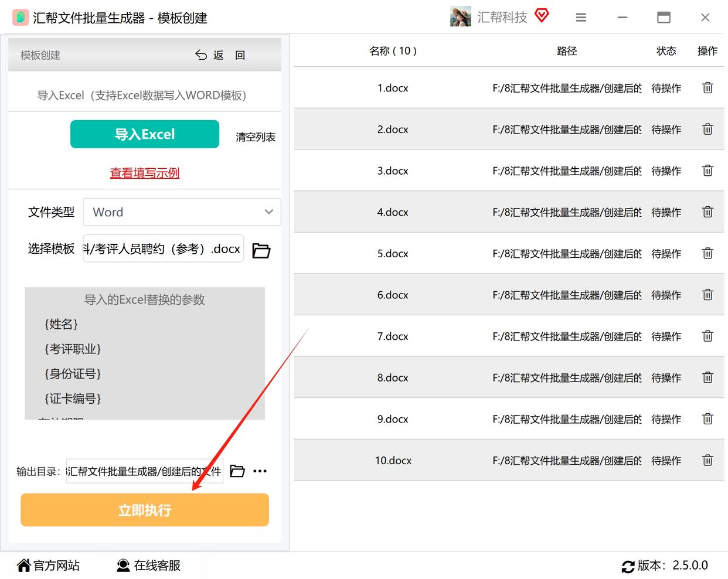
Task: Click the 模板创建 panel title
Action: click(40, 55)
